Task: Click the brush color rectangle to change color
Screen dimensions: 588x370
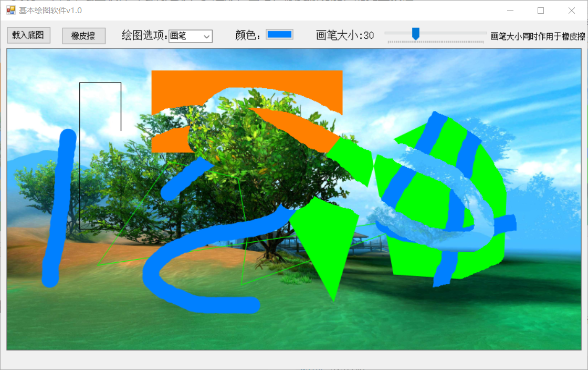Action: [280, 34]
